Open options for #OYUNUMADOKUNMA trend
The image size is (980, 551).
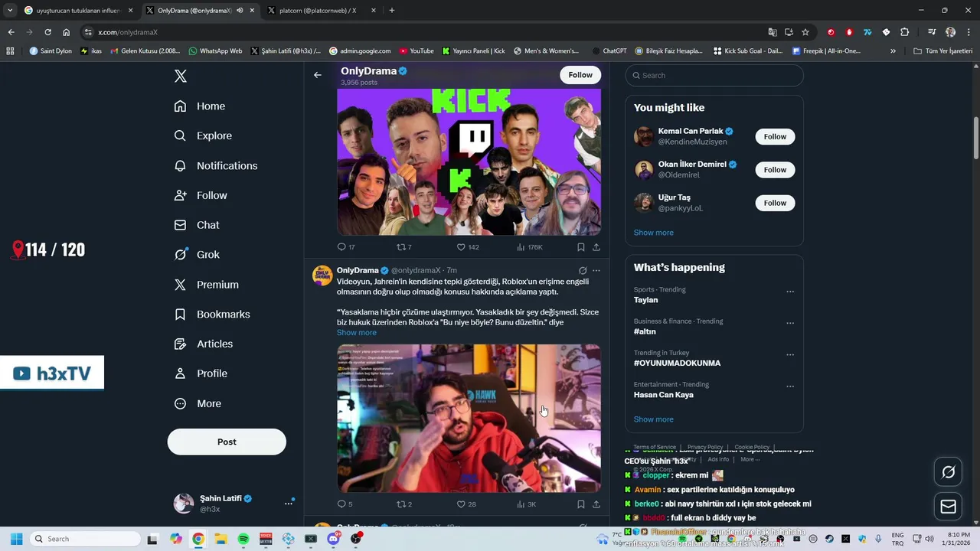[x=790, y=355]
